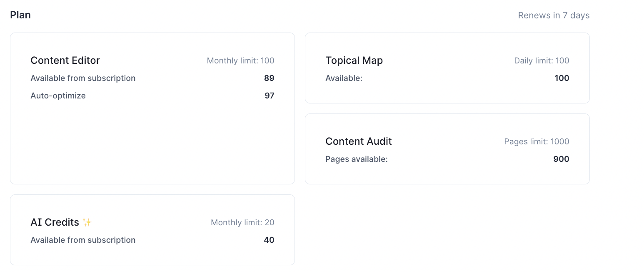The height and width of the screenshot is (272, 644).
Task: Click the "Pages available:" label
Action: [357, 159]
